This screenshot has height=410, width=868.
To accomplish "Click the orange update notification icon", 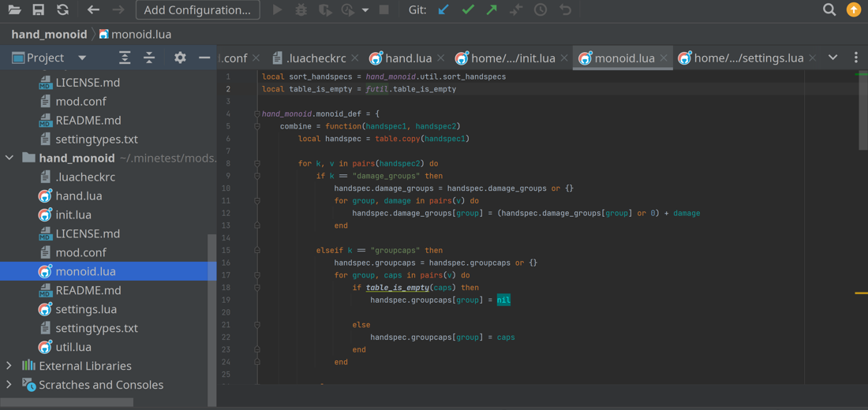I will click(x=854, y=9).
